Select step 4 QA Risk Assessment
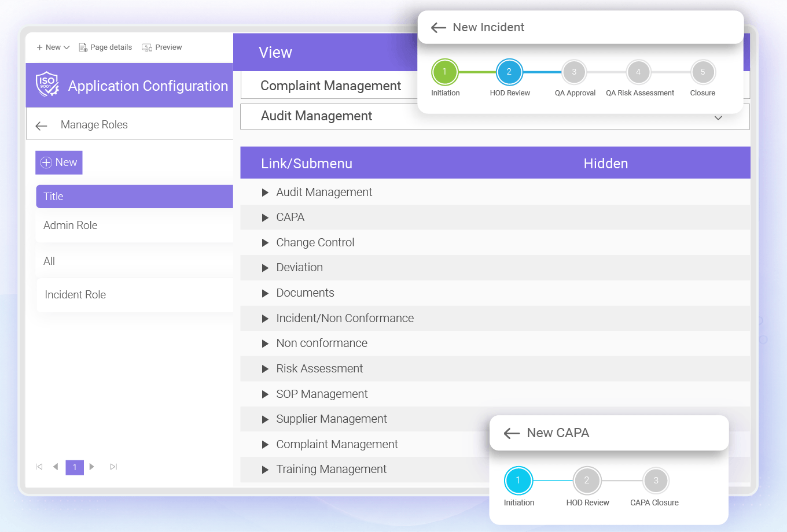The width and height of the screenshot is (787, 532). click(638, 72)
